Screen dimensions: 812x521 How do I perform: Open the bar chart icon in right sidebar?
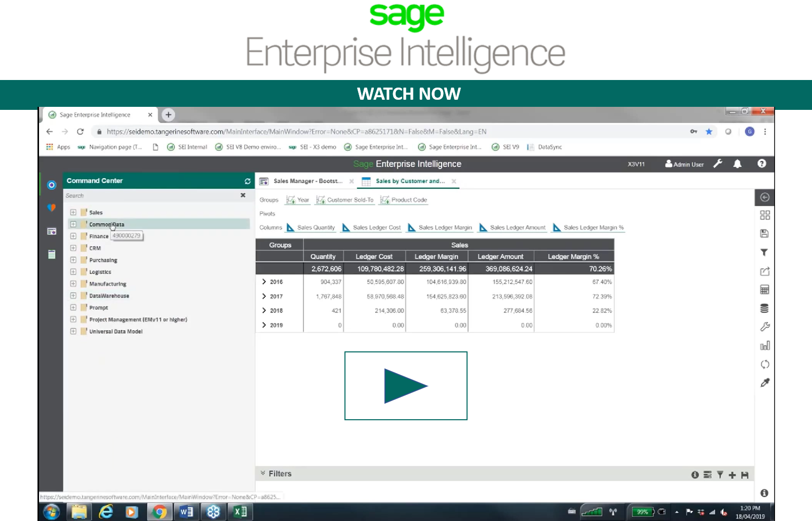click(x=765, y=345)
